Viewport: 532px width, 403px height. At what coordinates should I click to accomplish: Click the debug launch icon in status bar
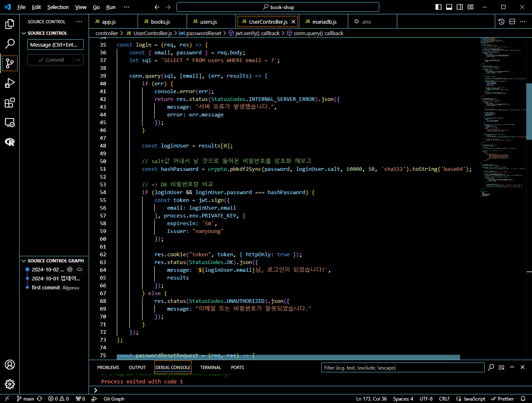(94, 399)
